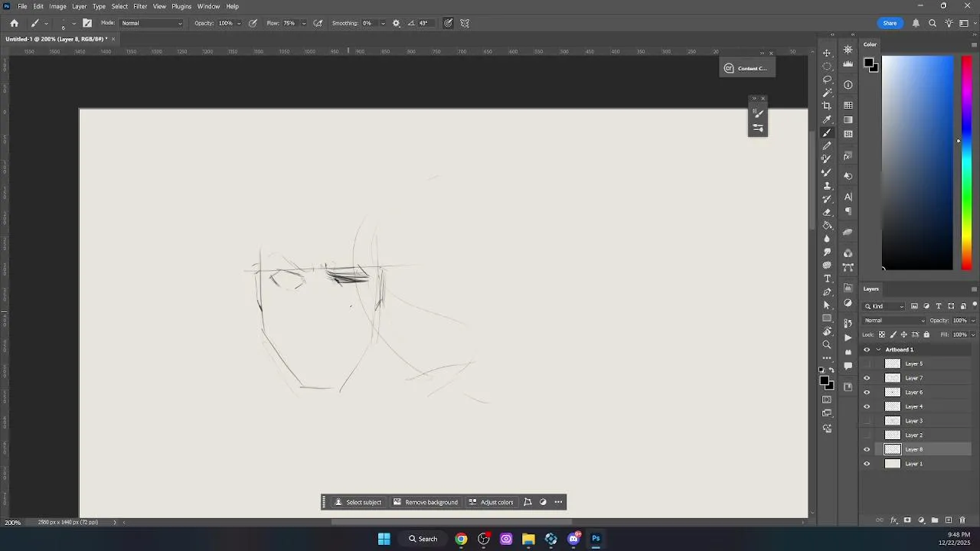Click Adjust colors button
The image size is (980, 551).
coord(491,502)
